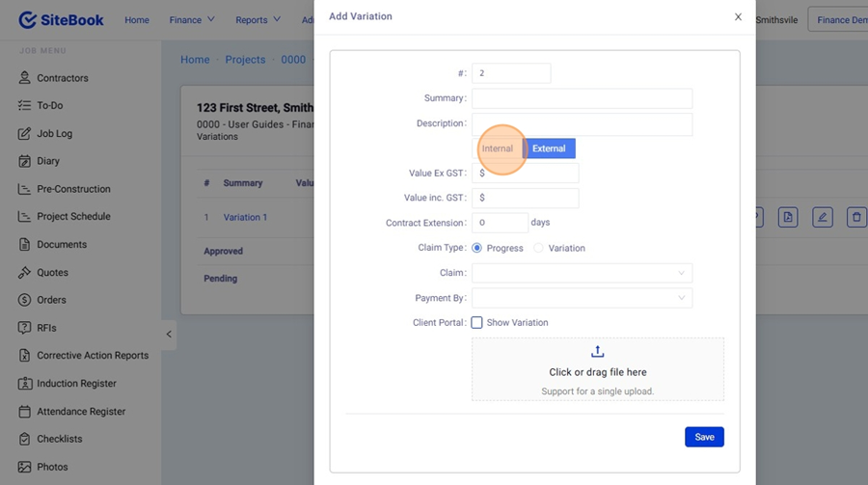Click into the Summary input field
This screenshot has width=868, height=485.
[x=582, y=98]
